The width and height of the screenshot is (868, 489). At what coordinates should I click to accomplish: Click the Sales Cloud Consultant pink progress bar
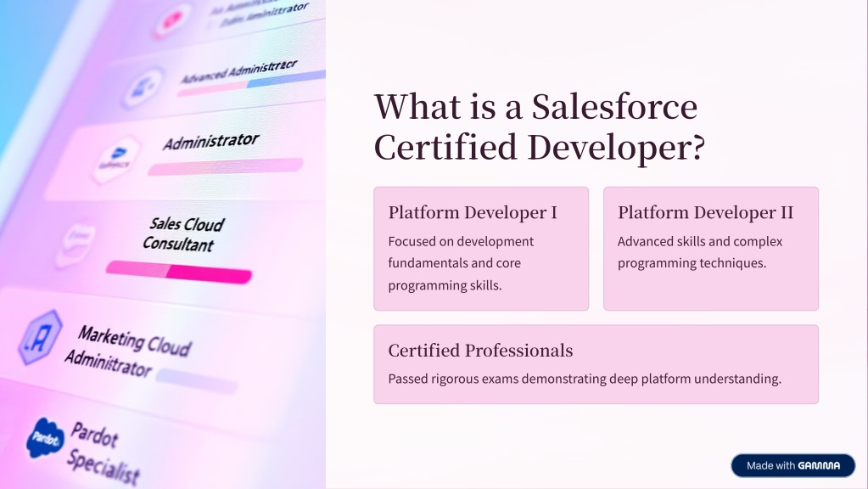tap(179, 272)
